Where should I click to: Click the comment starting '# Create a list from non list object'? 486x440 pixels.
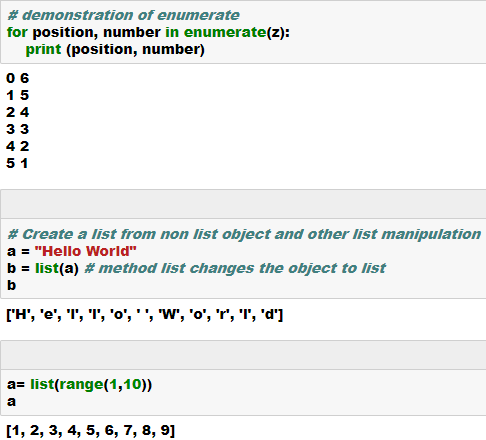pyautogui.click(x=244, y=234)
